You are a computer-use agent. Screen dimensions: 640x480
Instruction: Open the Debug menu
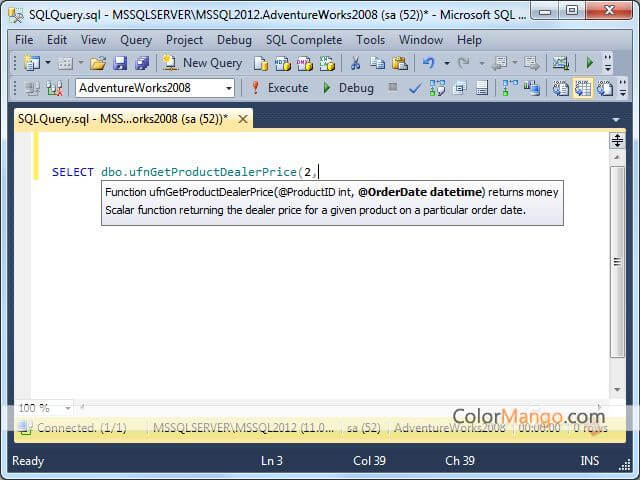(234, 40)
